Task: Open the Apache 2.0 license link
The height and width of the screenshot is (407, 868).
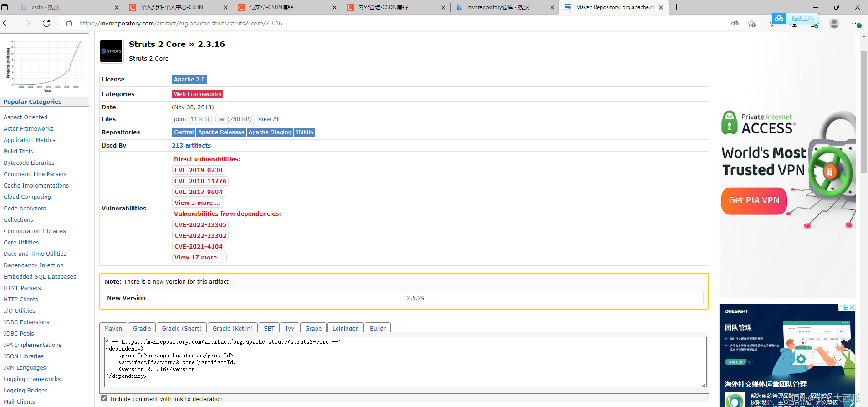Action: 189,79
